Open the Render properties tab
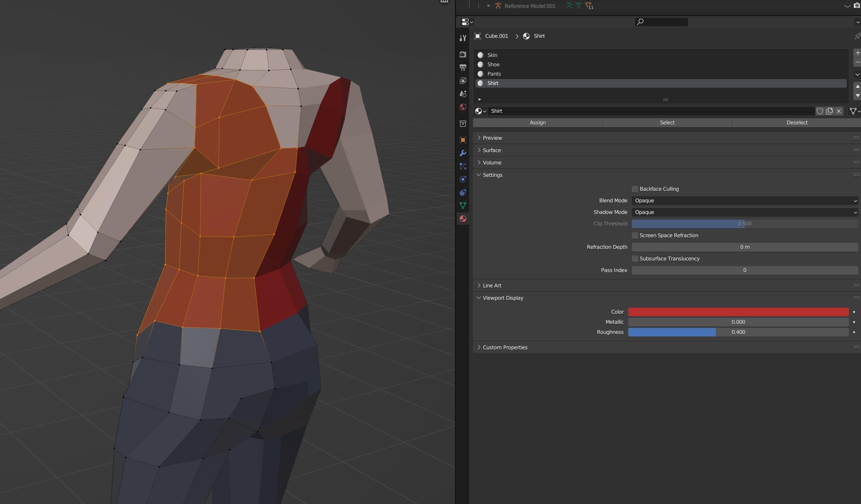Image resolution: width=861 pixels, height=504 pixels. point(463,54)
